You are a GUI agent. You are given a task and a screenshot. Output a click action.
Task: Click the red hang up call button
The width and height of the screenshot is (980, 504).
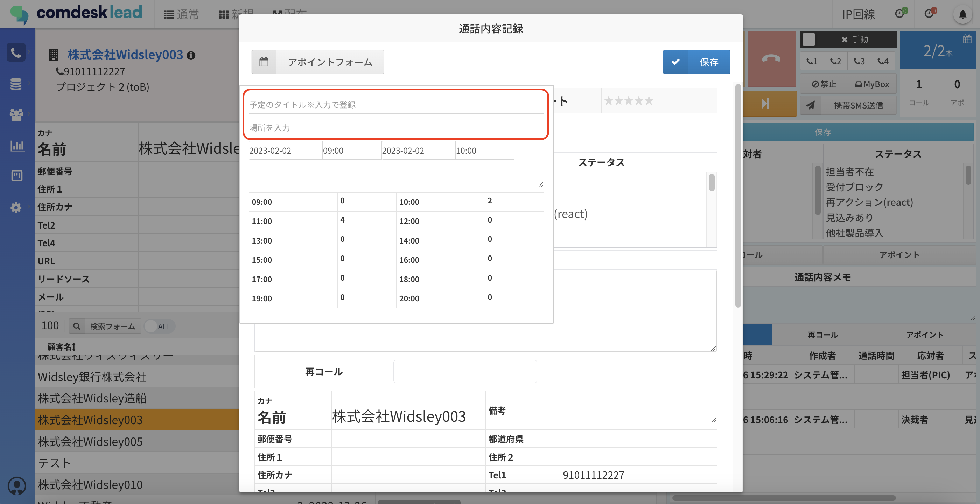(x=771, y=59)
